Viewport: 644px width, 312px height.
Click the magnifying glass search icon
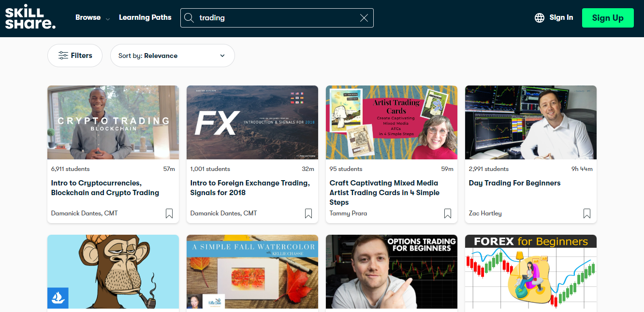click(190, 18)
